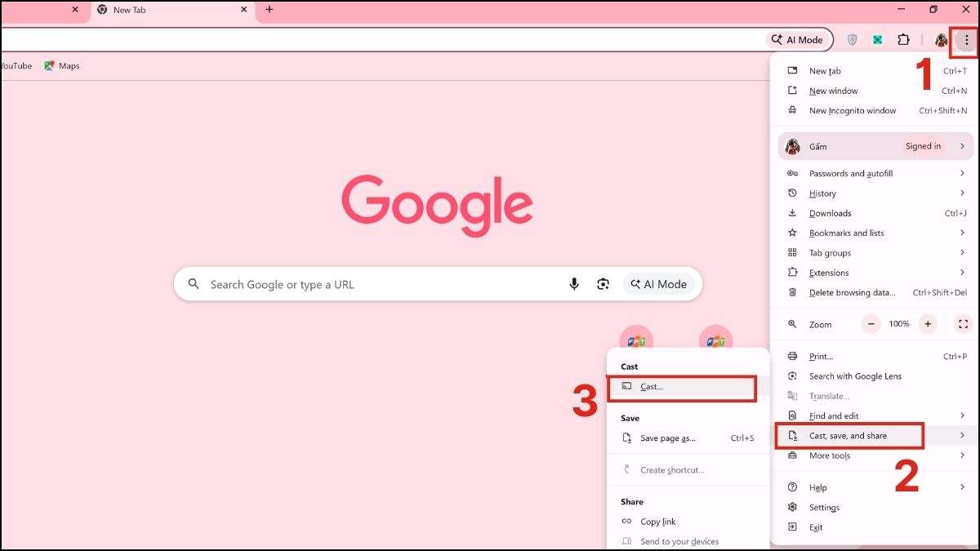
Task: Click the shield icon in the toolbar
Action: 851,39
